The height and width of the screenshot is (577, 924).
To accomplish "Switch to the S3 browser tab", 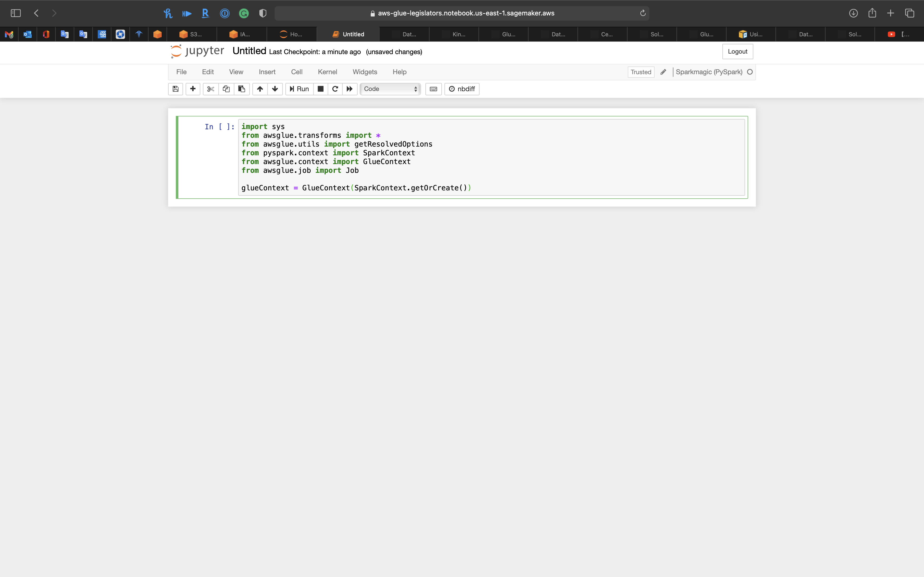I will tap(191, 34).
